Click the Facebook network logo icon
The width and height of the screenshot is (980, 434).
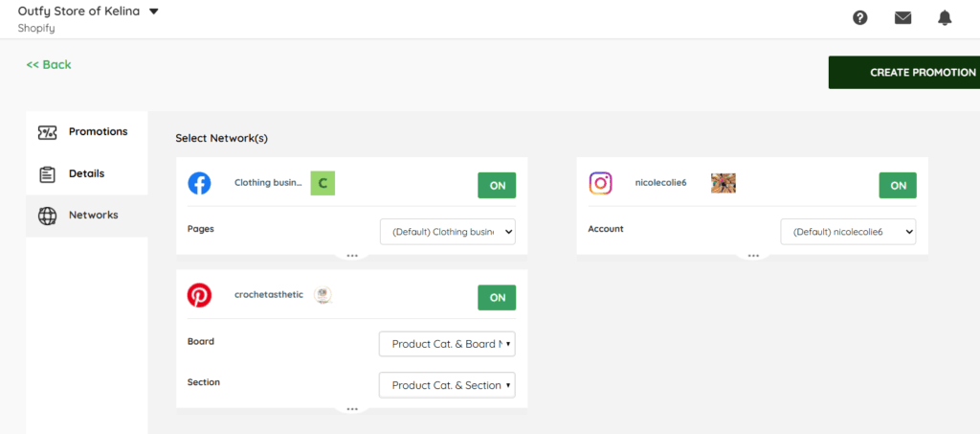coord(199,183)
